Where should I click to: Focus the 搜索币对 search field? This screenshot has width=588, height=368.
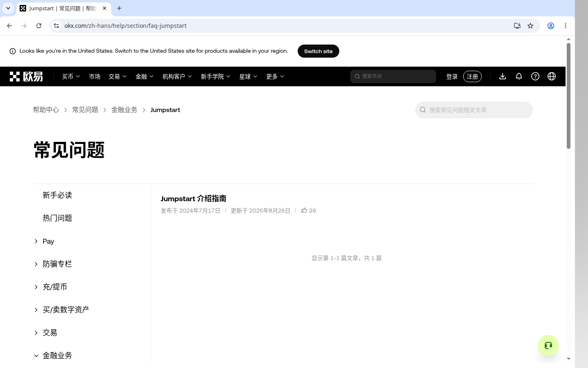click(x=393, y=76)
